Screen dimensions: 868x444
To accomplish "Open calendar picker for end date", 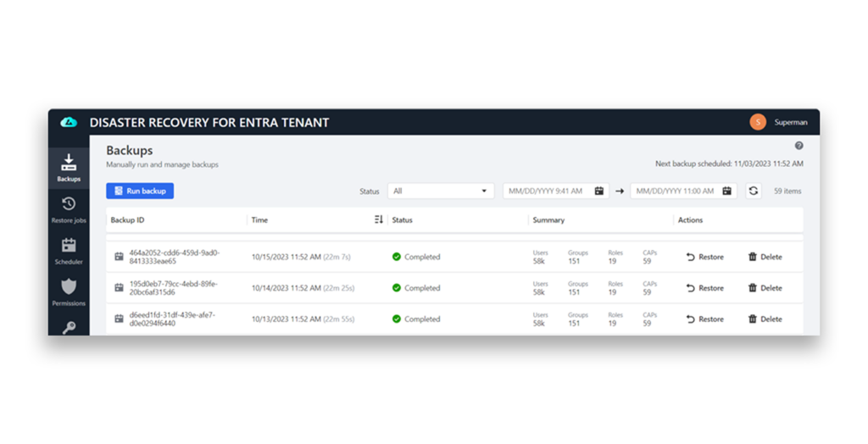I will [726, 191].
